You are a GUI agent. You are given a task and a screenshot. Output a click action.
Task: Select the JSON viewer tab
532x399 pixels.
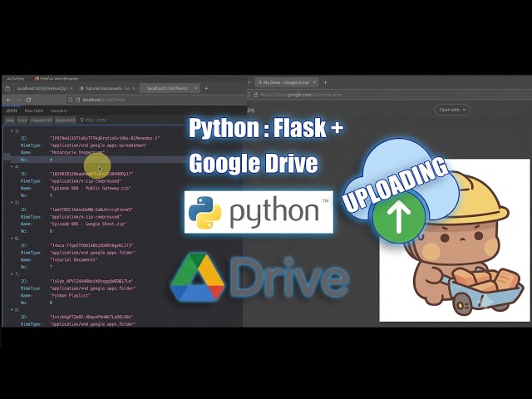(11, 111)
